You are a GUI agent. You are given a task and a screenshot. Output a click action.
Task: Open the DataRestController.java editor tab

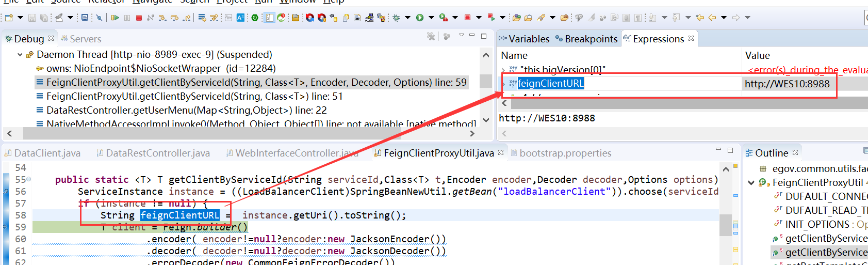pyautogui.click(x=153, y=153)
